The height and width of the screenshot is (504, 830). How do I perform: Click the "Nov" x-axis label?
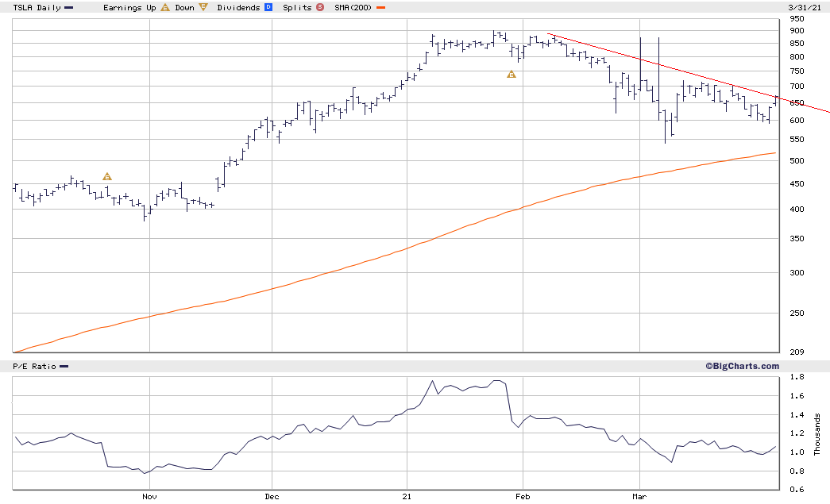pos(150,496)
